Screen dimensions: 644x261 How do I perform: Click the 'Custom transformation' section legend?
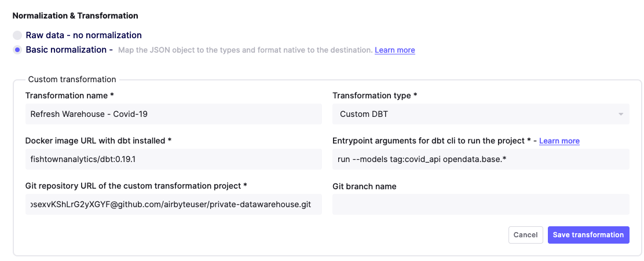click(x=72, y=79)
